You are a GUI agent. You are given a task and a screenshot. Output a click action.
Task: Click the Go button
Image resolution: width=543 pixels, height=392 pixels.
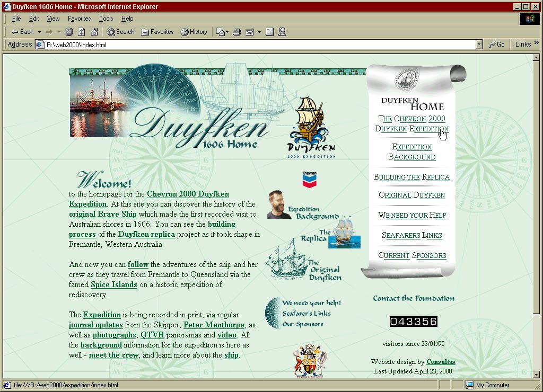(x=496, y=44)
